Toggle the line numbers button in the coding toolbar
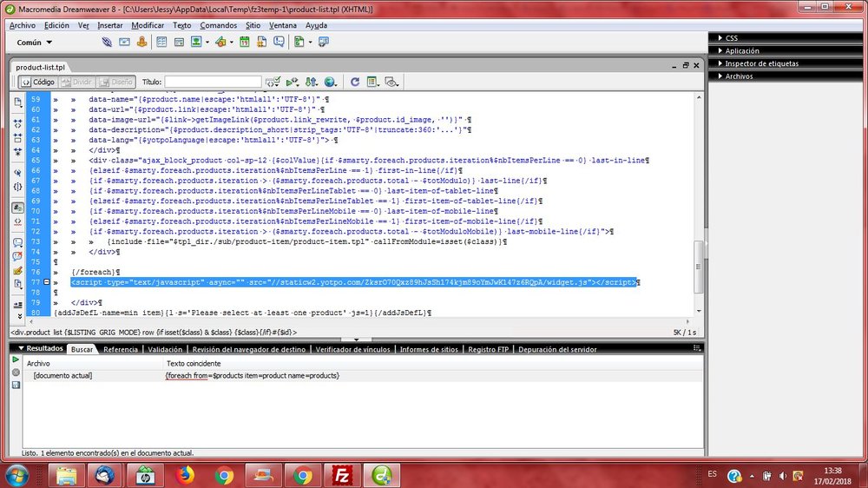Screen dimensions: 868x488 pyautogui.click(x=17, y=208)
